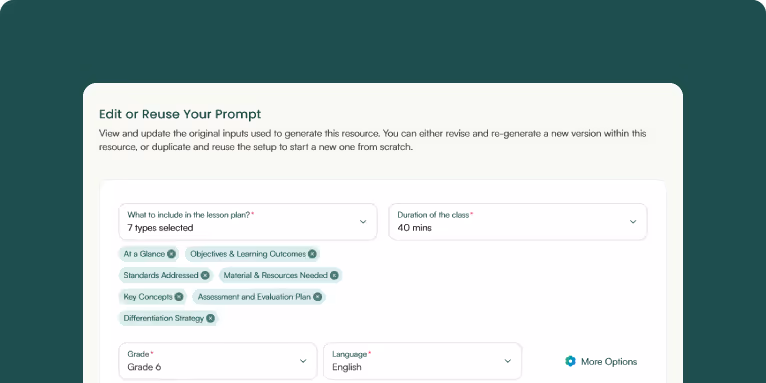Screen dimensions: 766x383
Task: Click the 'View and update the original inputs' description
Action: pyautogui.click(x=373, y=140)
